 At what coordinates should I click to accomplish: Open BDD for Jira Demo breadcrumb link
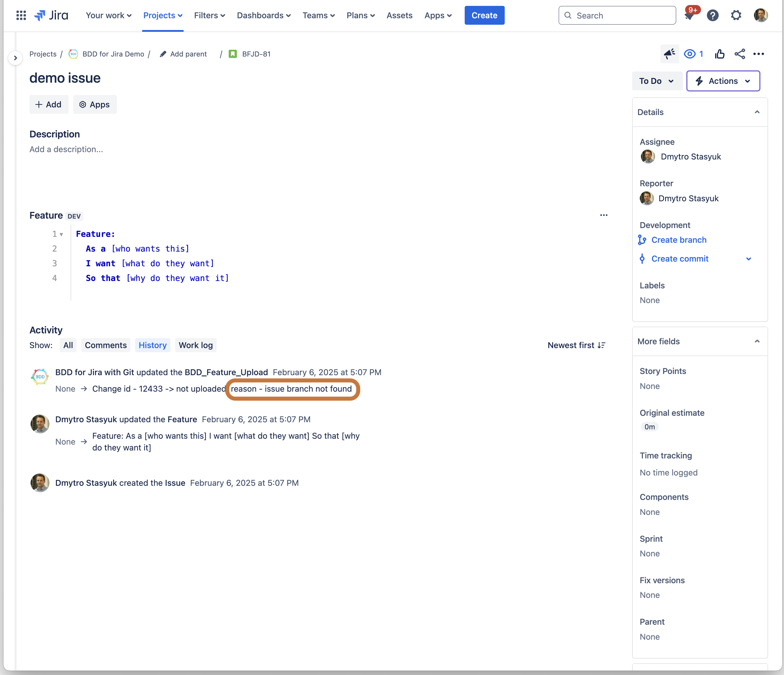(x=113, y=54)
